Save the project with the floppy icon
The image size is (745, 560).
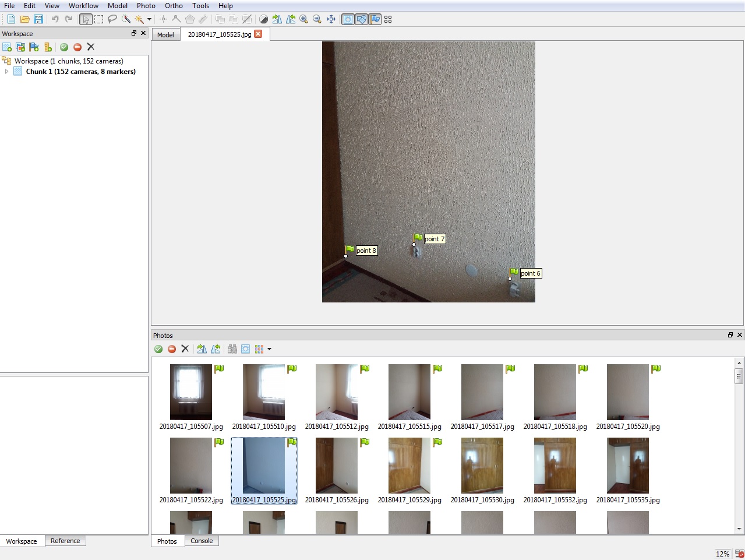(38, 19)
